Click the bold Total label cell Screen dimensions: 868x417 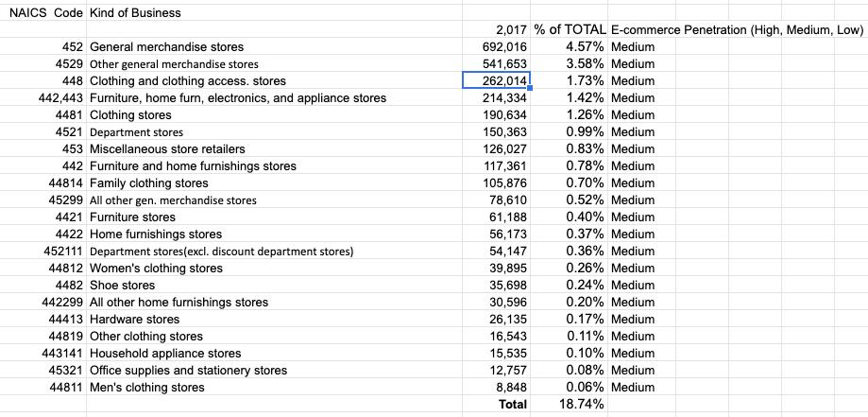(496, 405)
